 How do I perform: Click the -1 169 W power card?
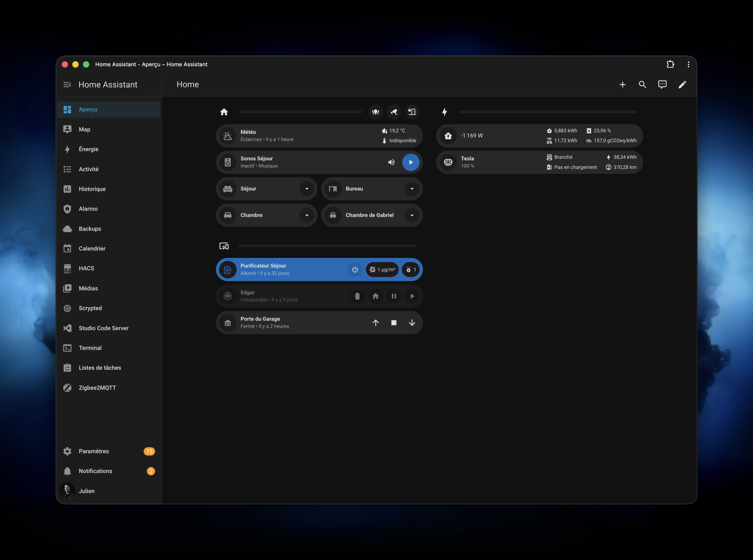[539, 136]
